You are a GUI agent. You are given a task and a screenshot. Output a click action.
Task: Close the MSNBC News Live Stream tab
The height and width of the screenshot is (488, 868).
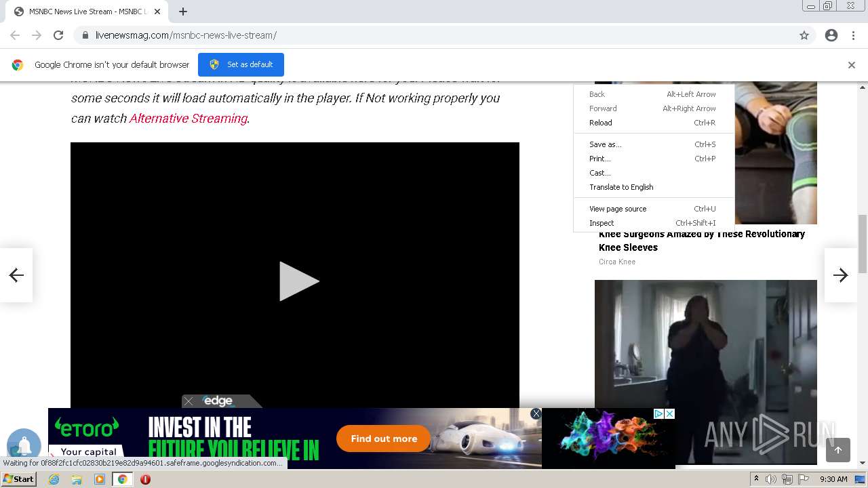tap(157, 12)
